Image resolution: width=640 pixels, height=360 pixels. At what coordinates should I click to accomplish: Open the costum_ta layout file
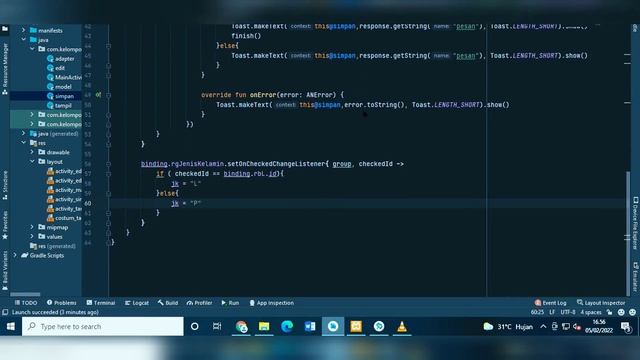64,218
